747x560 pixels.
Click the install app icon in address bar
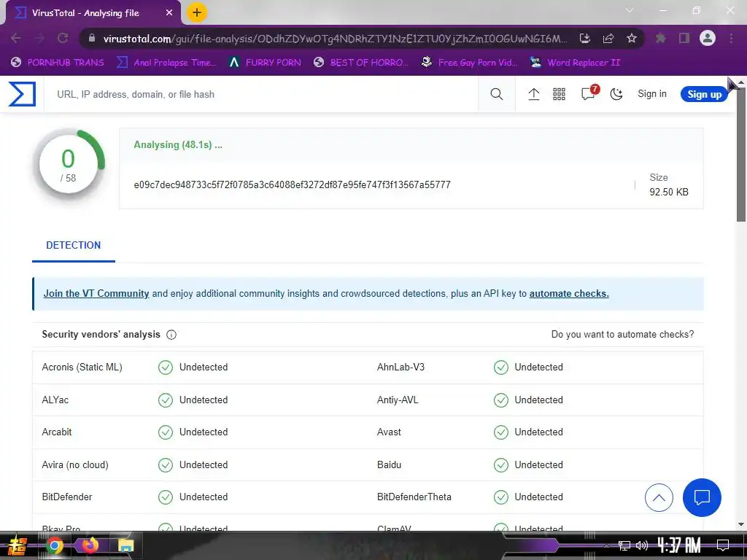585,38
